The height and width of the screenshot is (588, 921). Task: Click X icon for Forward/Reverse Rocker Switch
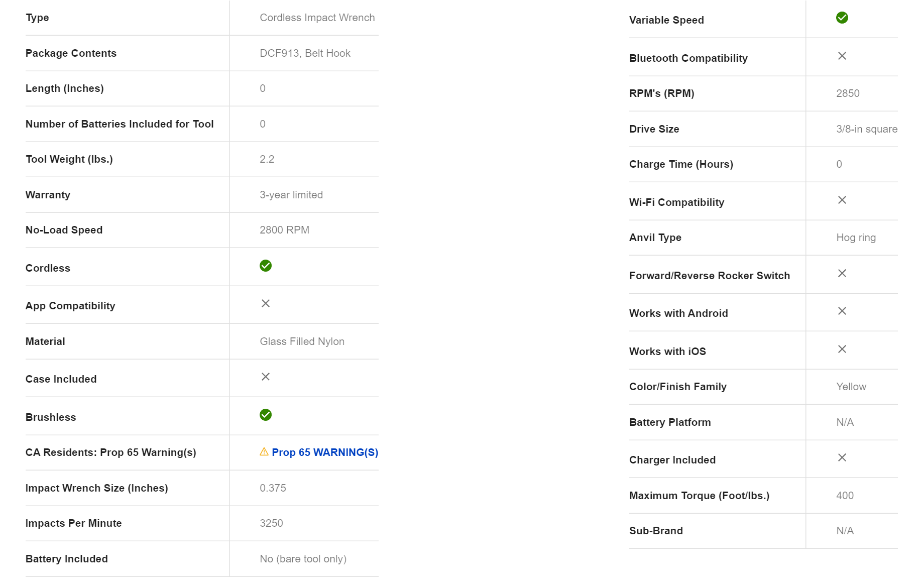pyautogui.click(x=842, y=273)
